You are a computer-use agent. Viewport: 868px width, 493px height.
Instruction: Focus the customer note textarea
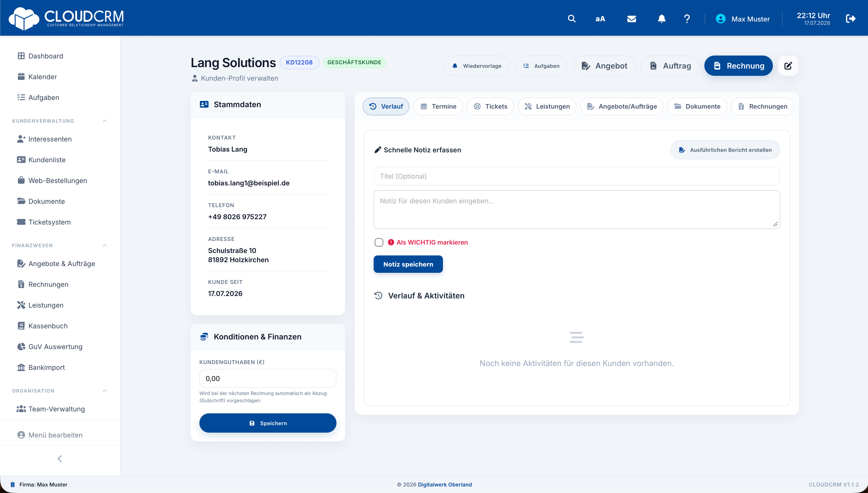click(x=577, y=210)
